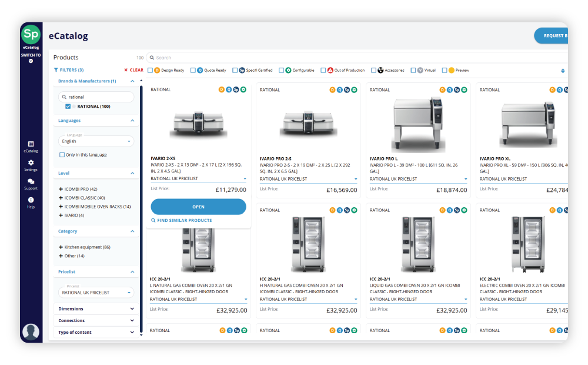The height and width of the screenshot is (365, 588).
Task: Click the OPEN button for iVario 2-XS
Action: coord(198,207)
